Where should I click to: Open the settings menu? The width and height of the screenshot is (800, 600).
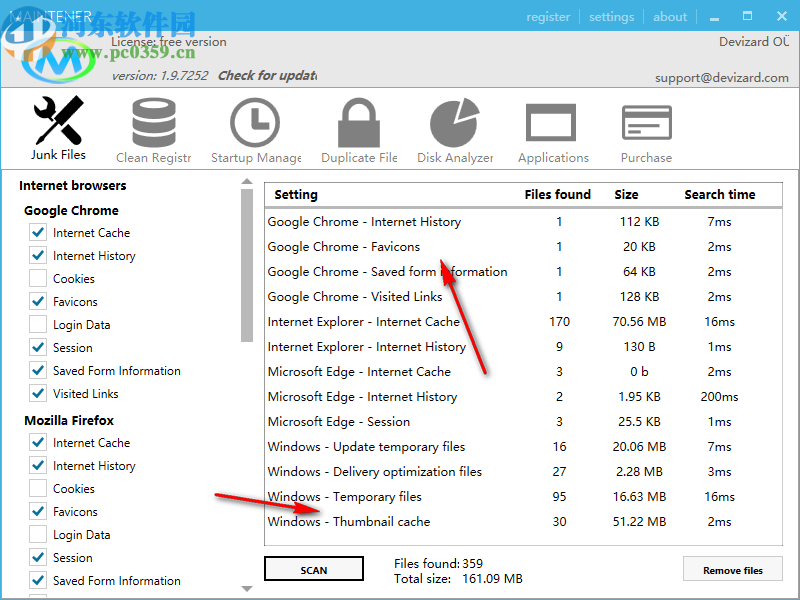611,17
